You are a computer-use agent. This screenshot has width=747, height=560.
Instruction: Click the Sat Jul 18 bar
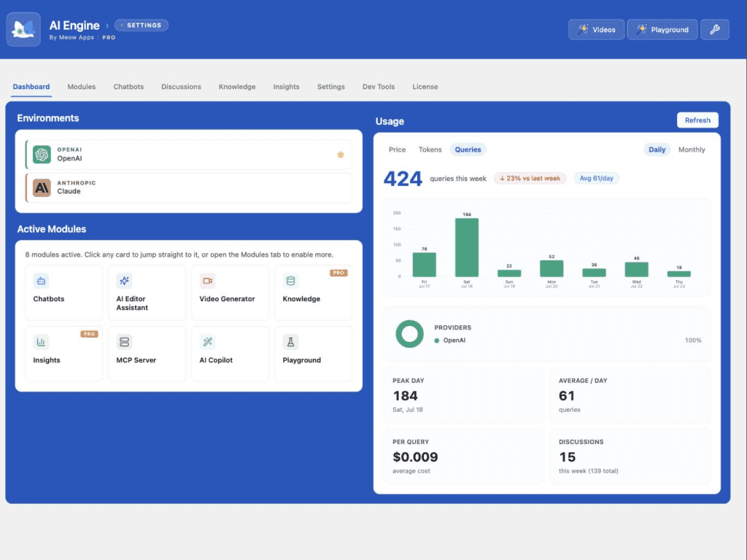point(467,248)
